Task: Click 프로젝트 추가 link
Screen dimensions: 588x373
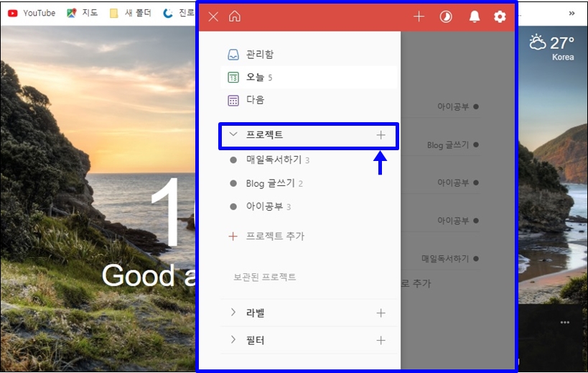Action: click(x=275, y=236)
